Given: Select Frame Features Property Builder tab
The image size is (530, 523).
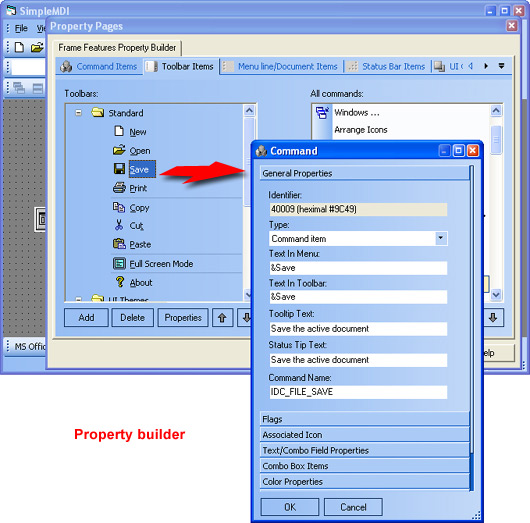Looking at the screenshot, I should 117,48.
